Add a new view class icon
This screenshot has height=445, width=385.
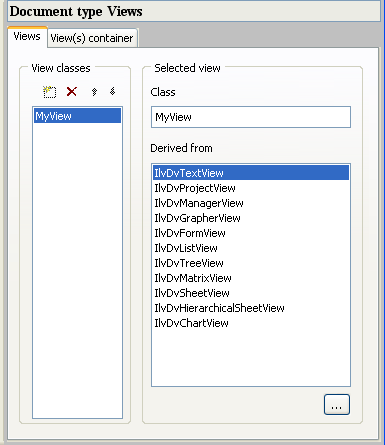[x=50, y=92]
